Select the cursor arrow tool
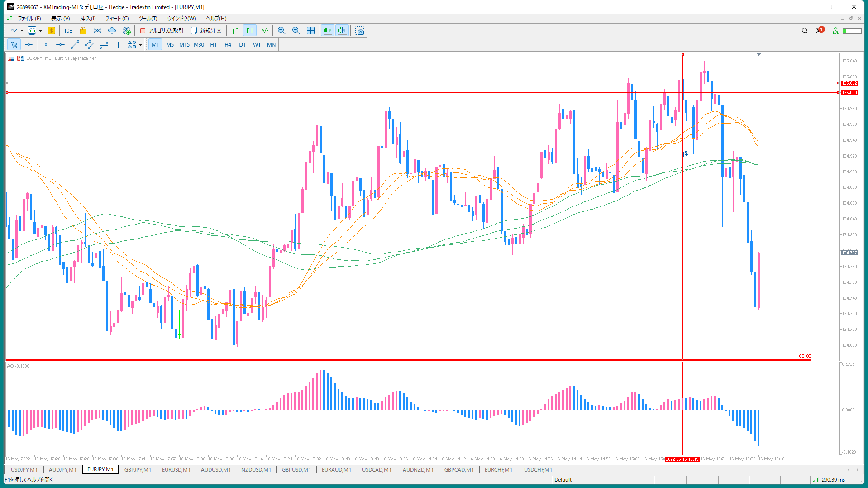 click(x=14, y=44)
